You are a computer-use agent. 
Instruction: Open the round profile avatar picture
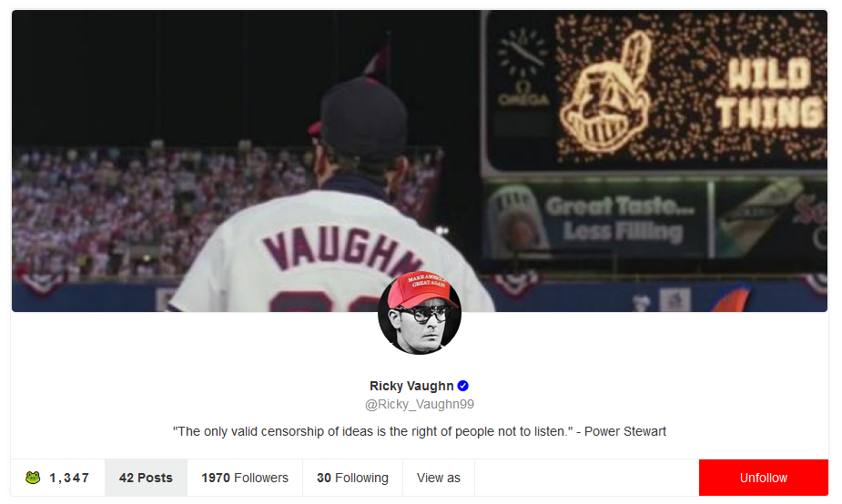tap(420, 313)
